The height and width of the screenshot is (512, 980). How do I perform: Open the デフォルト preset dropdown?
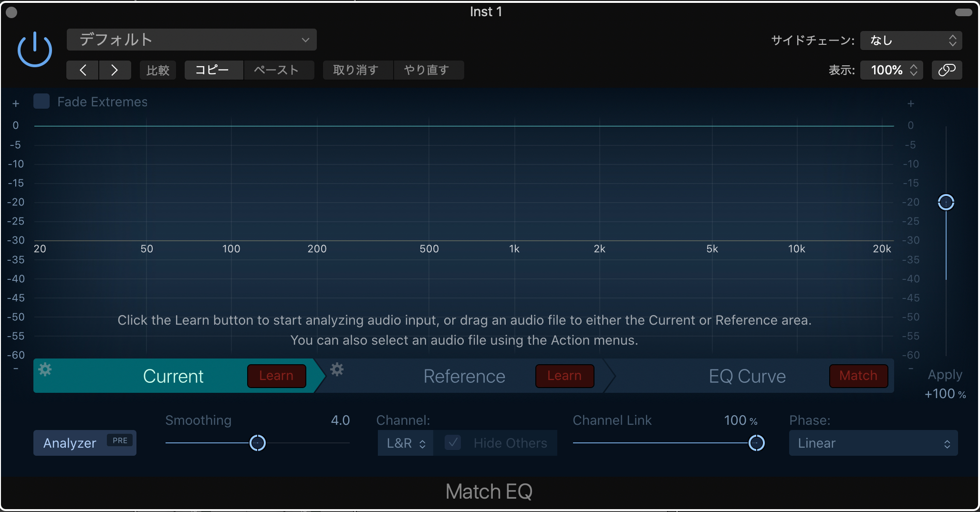pyautogui.click(x=192, y=40)
